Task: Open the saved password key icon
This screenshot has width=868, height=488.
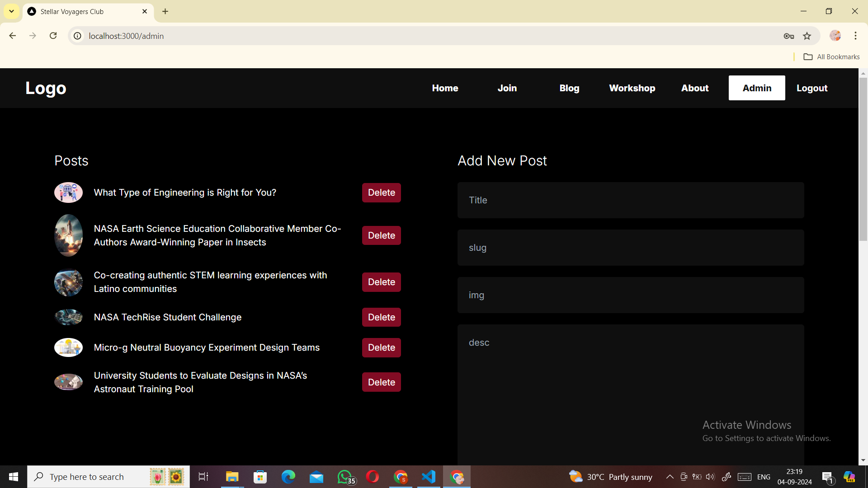Action: tap(789, 36)
